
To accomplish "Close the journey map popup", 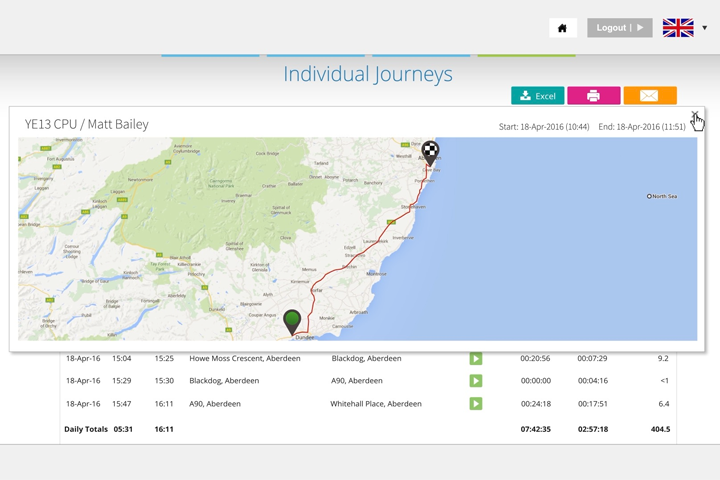I will 695,116.
